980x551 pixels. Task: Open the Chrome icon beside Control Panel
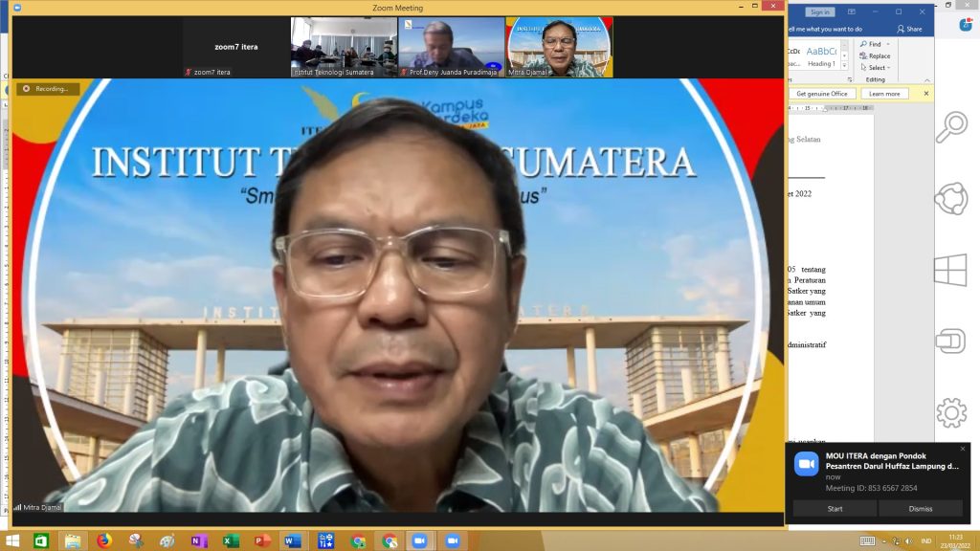point(358,540)
